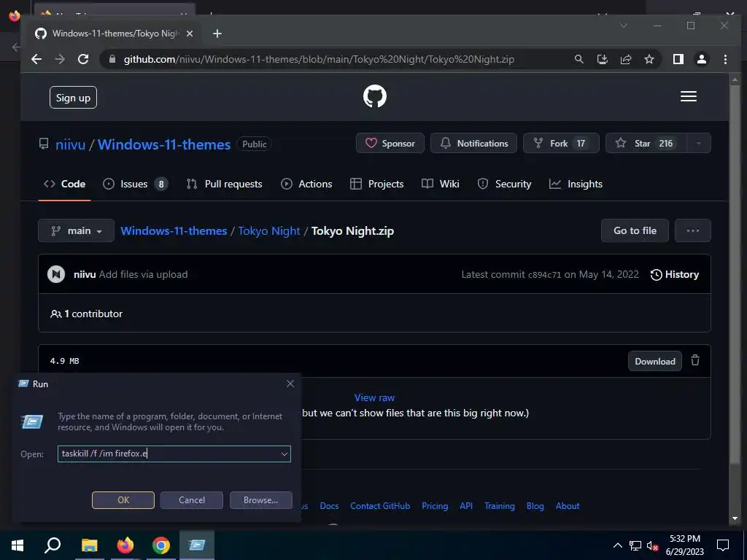Go forward in Chrome history
Viewport: 747px width, 560px height.
tap(60, 59)
